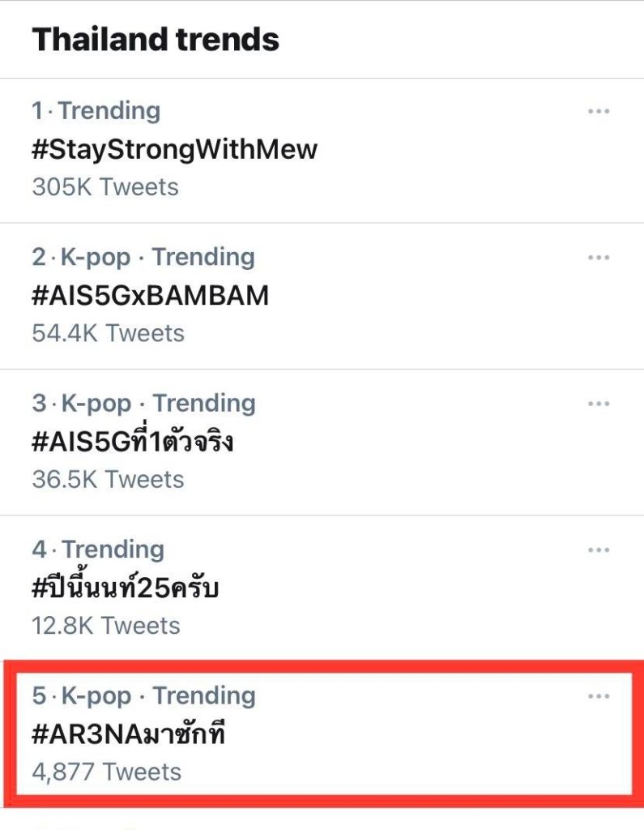
Task: Open more options for #AIS5GxBAMBAM trend
Action: click(x=599, y=258)
